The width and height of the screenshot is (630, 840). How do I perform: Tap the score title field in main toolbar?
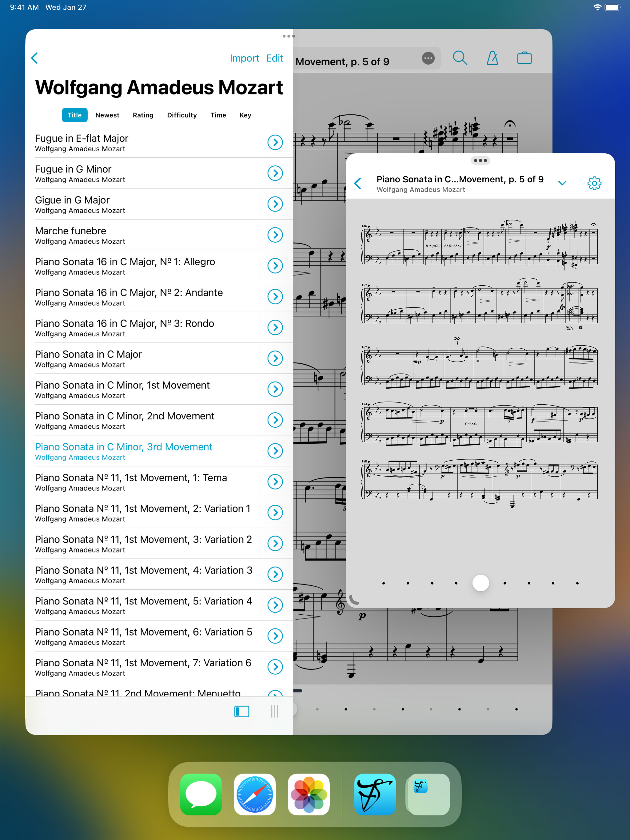coord(367,58)
